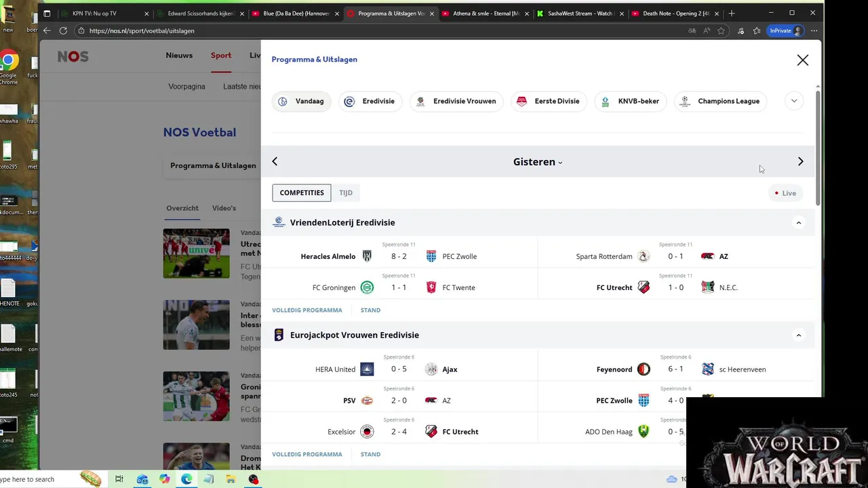Select the Eredivisie Vrouwen filter chip
Image resolution: width=868 pixels, height=488 pixels.
tap(456, 101)
